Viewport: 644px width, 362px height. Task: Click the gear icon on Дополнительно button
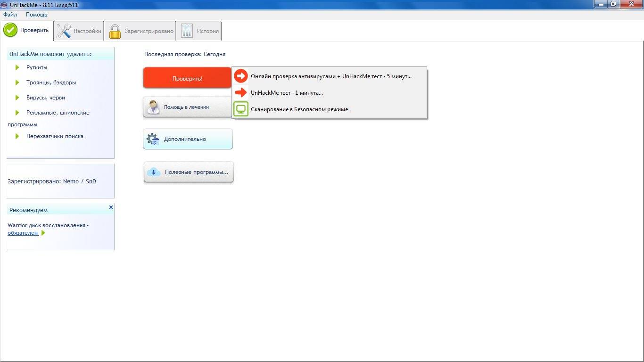pyautogui.click(x=153, y=139)
